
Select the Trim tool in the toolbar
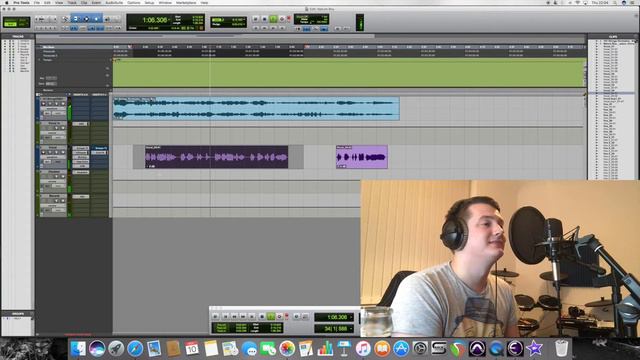click(76, 19)
